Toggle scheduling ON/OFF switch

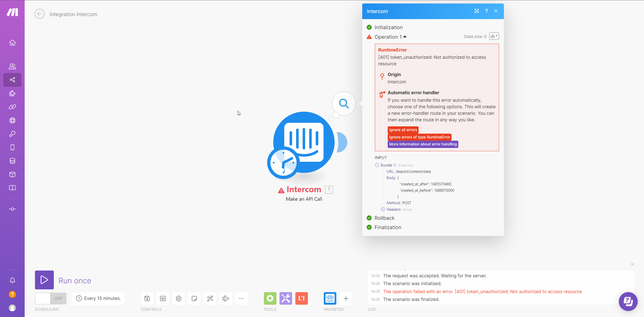(51, 298)
